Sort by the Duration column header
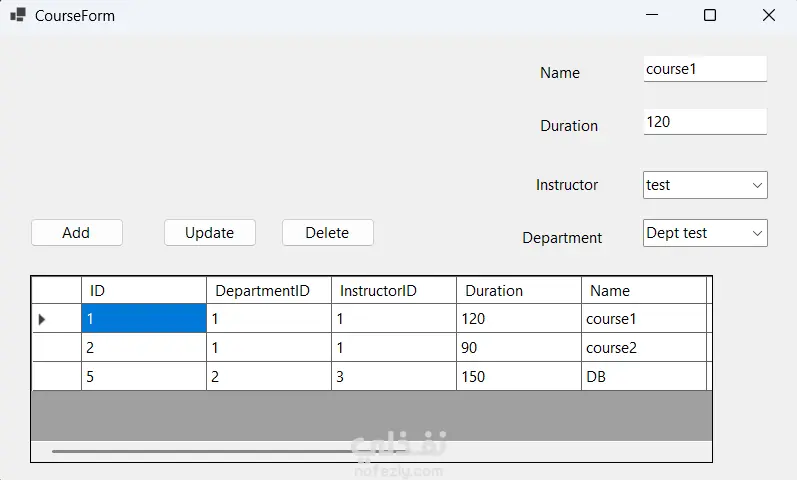This screenshot has width=797, height=480. pos(518,291)
